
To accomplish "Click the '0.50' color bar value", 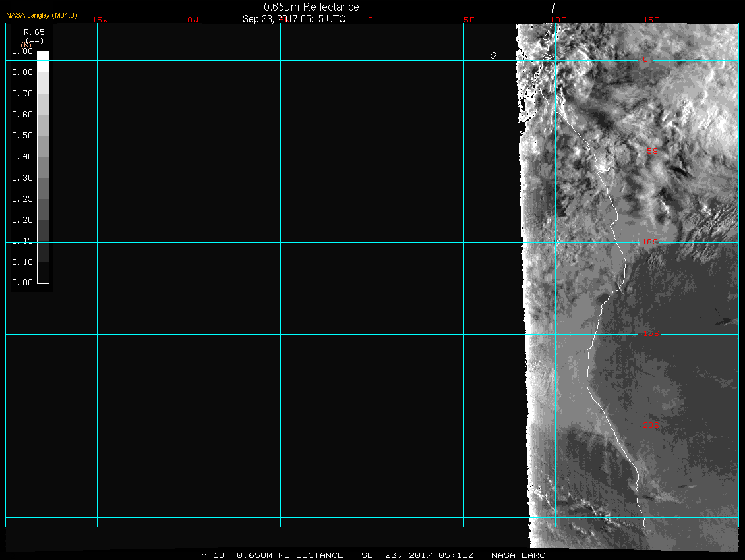I will [22, 135].
